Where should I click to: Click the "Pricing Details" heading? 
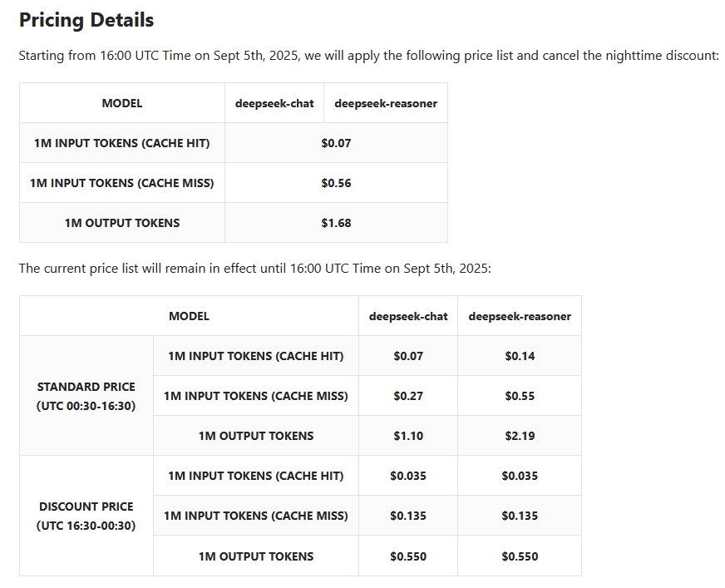click(86, 20)
